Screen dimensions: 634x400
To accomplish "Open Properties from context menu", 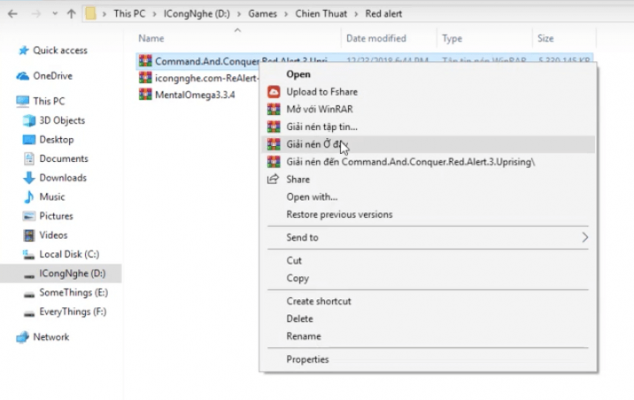I will coord(307,359).
